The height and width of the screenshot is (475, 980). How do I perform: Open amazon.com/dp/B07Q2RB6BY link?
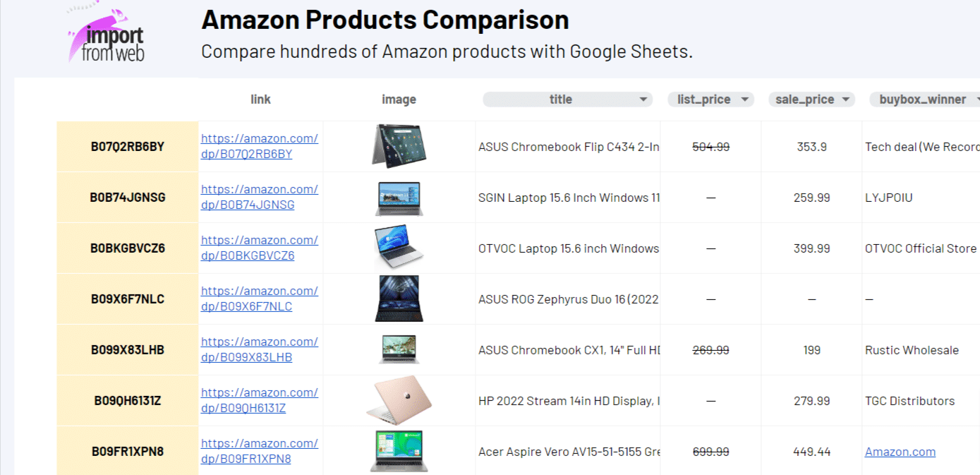[259, 146]
